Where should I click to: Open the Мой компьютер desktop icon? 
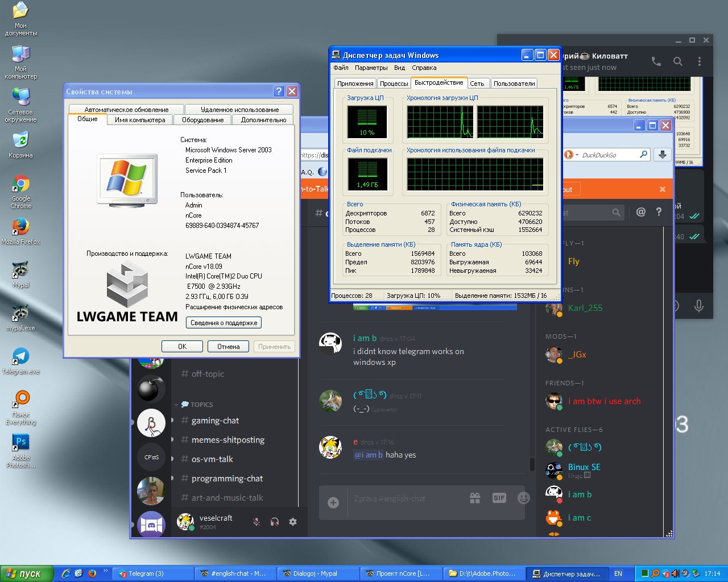click(20, 61)
